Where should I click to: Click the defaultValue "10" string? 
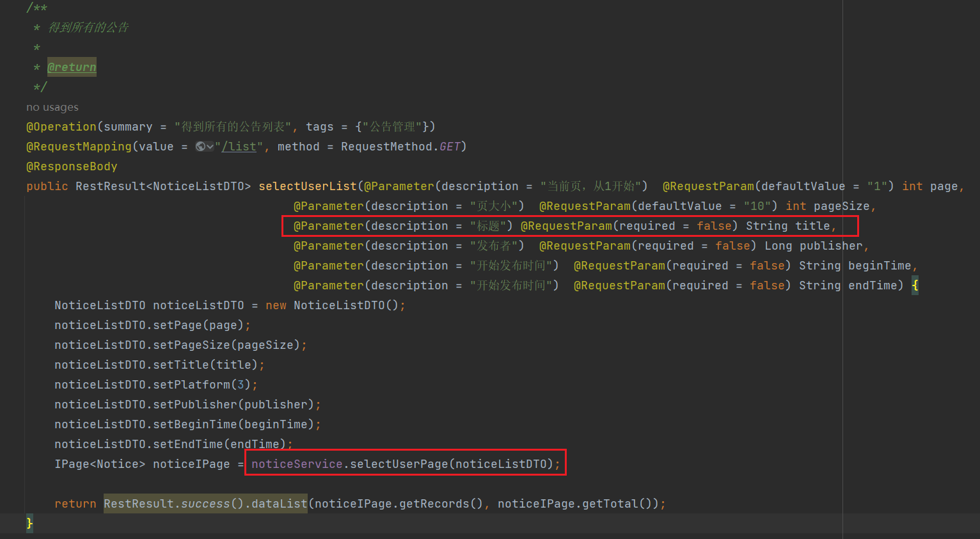pos(757,206)
